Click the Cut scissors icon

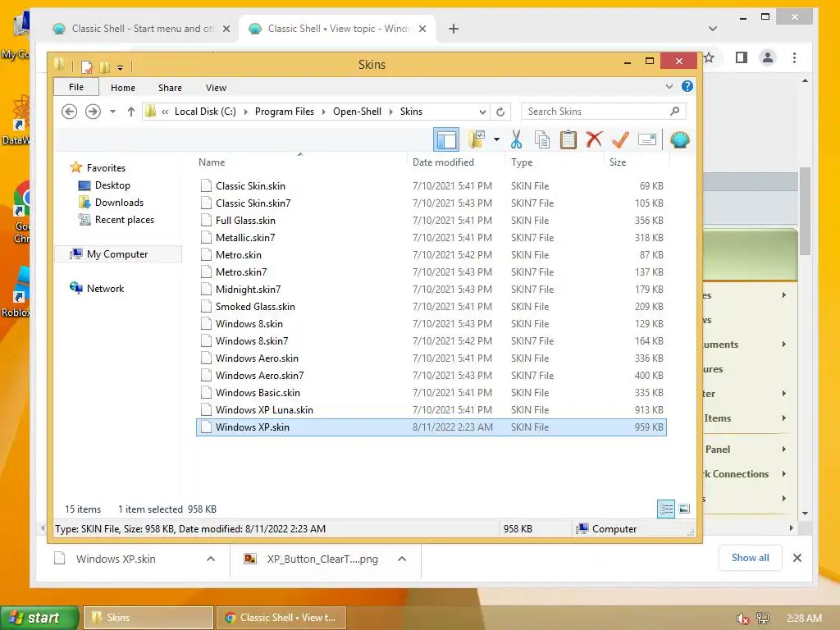516,139
